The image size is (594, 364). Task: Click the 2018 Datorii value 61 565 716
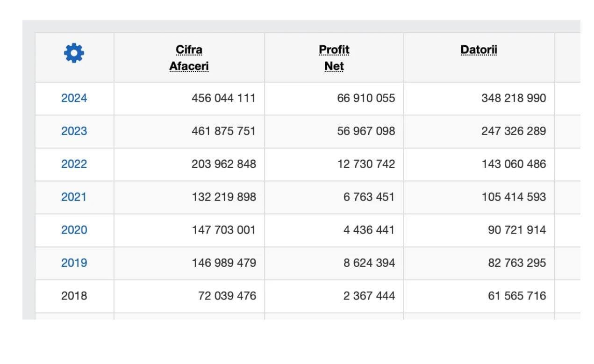[x=517, y=296]
